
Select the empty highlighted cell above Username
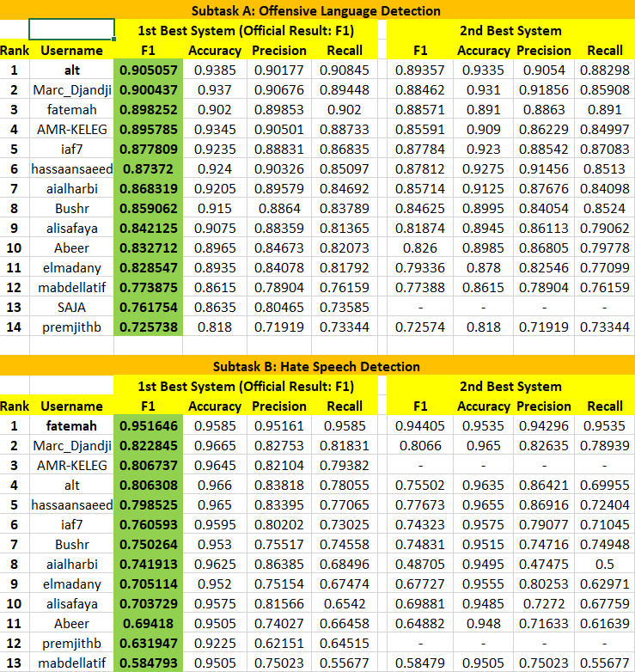pyautogui.click(x=71, y=30)
